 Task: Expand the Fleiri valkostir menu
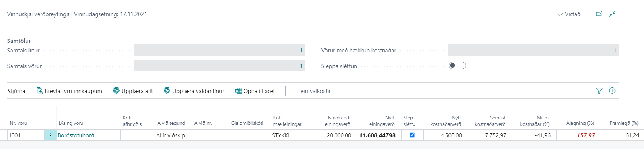coord(313,91)
